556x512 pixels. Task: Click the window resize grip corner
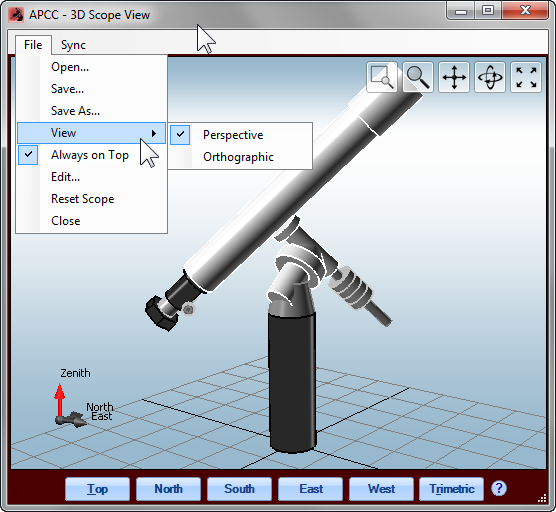(542, 498)
